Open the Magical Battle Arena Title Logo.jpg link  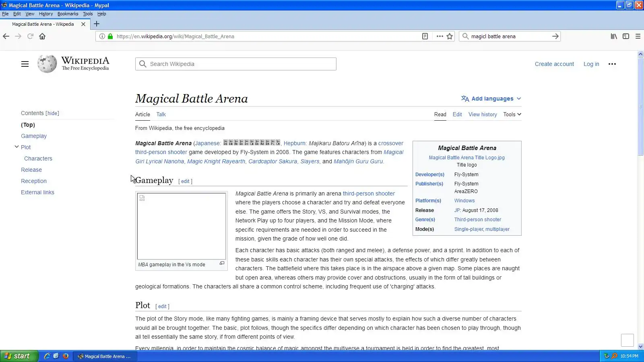coord(466,158)
